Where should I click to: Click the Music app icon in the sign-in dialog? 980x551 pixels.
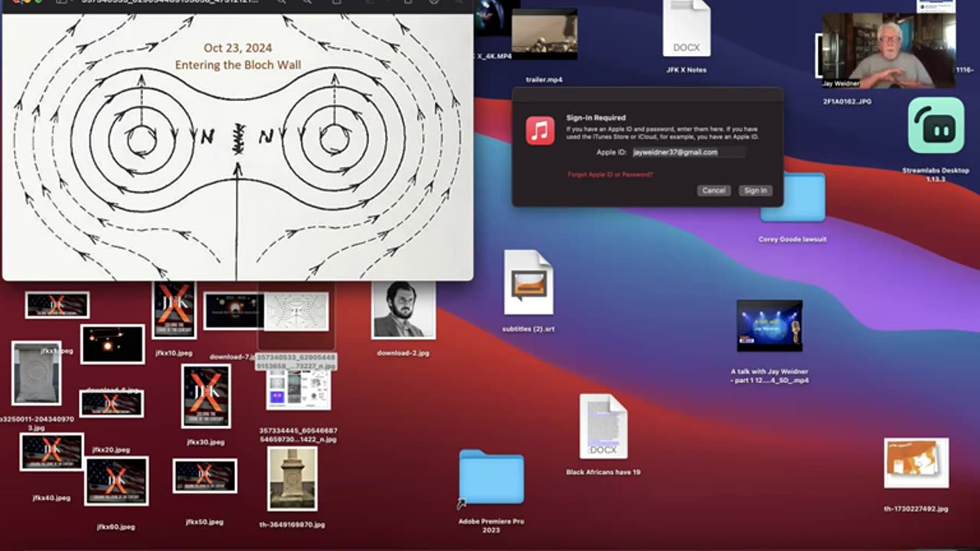(541, 130)
